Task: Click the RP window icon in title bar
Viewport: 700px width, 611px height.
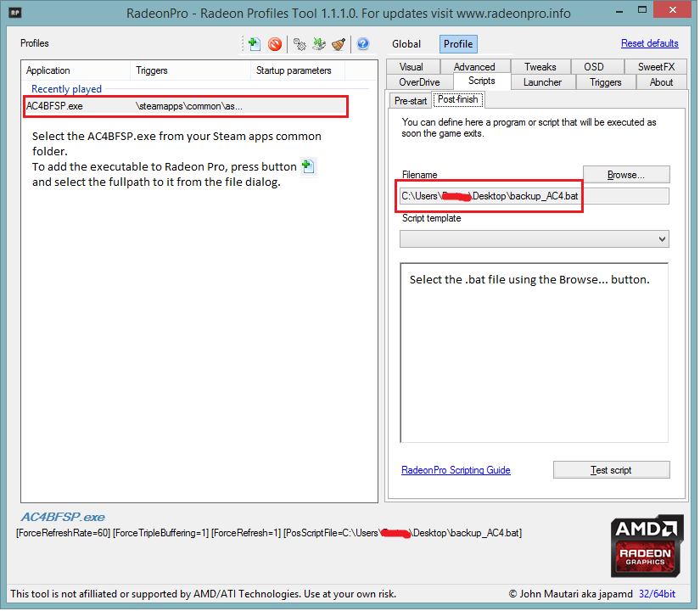Action: (x=15, y=13)
